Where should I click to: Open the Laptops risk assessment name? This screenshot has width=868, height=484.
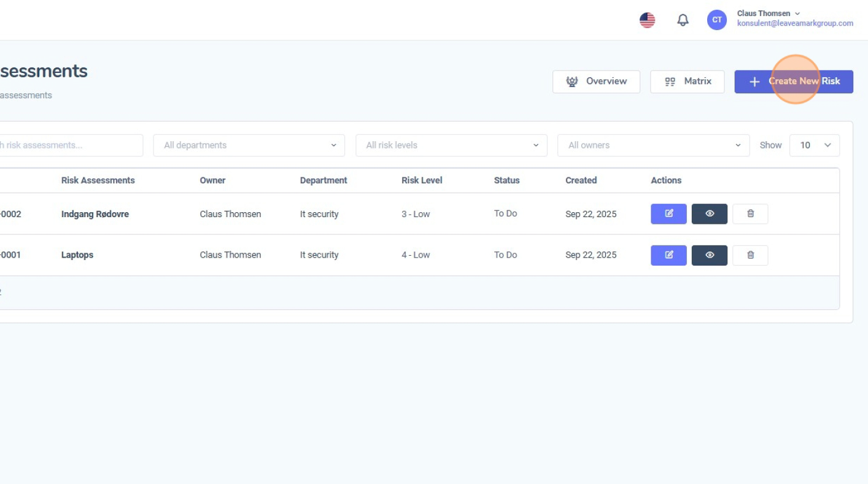[x=77, y=255]
